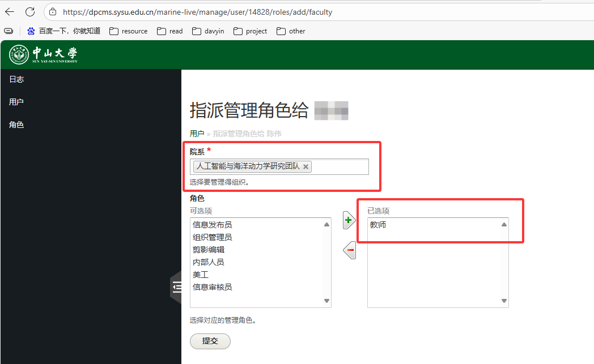Open the project bookmarks folder
The width and height of the screenshot is (594, 364).
(x=251, y=31)
